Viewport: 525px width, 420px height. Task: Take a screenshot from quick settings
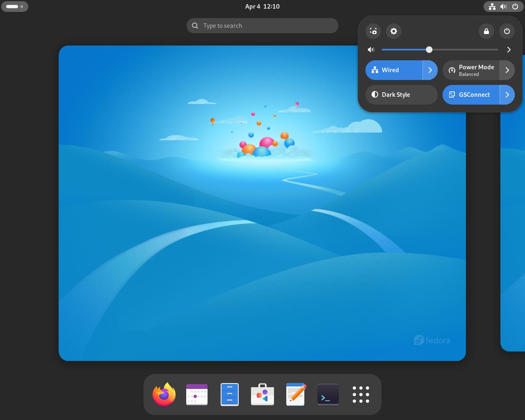tap(373, 31)
